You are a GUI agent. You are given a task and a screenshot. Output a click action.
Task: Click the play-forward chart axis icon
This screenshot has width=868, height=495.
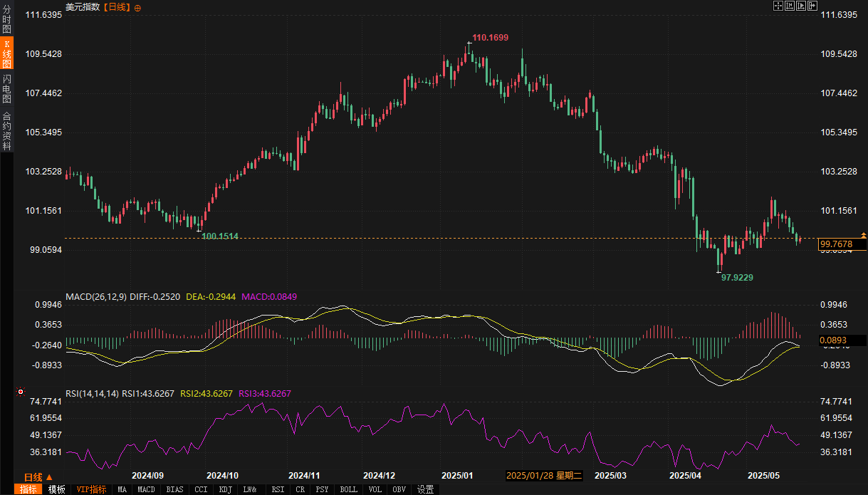click(x=800, y=6)
